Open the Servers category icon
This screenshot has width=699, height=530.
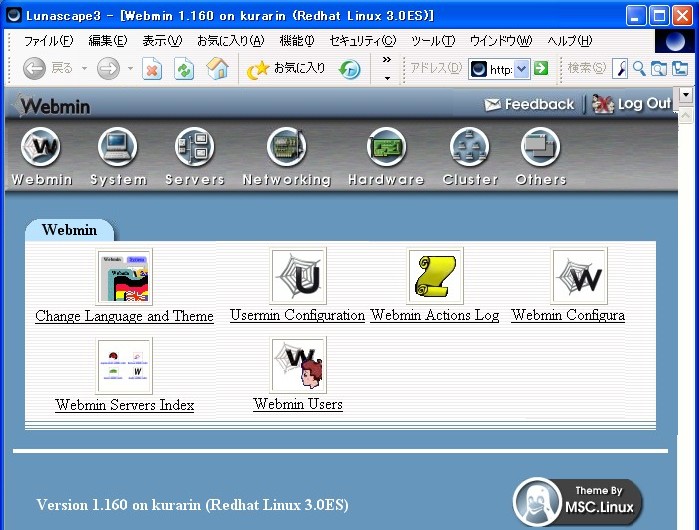coord(194,147)
